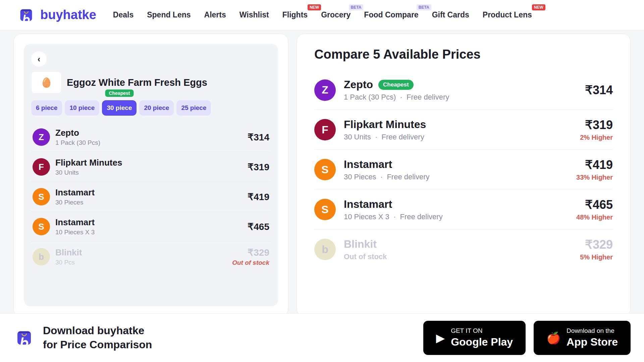Screen dimensions: 644x362
Task: Open Flipkart Minutes ₹319 row in left list
Action: (x=151, y=167)
